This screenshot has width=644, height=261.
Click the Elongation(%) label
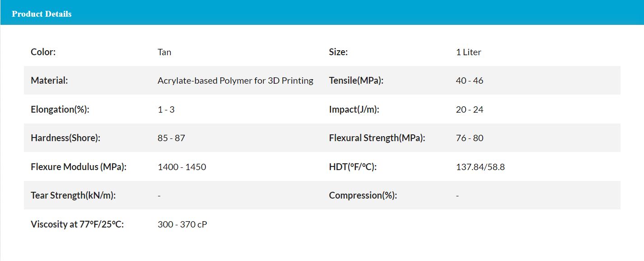pyautogui.click(x=60, y=109)
